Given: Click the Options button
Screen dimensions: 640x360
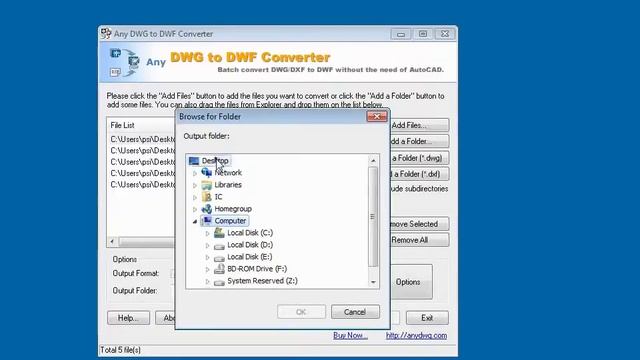Looking at the screenshot, I should [411, 282].
